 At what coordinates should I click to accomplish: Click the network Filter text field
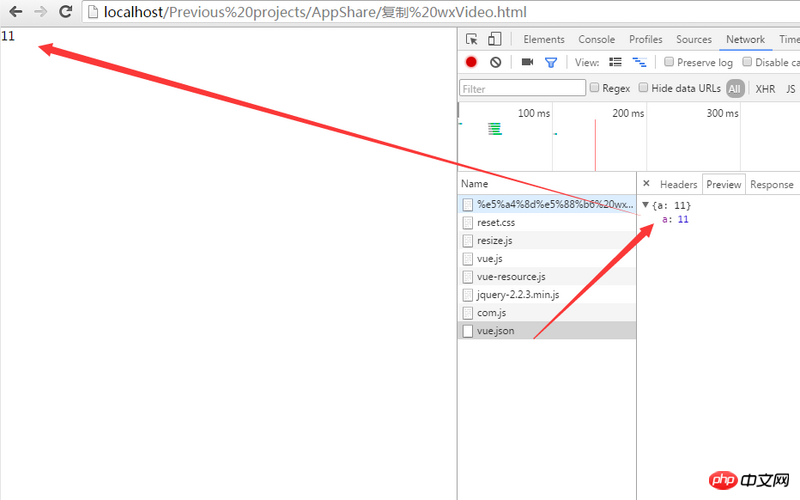522,88
